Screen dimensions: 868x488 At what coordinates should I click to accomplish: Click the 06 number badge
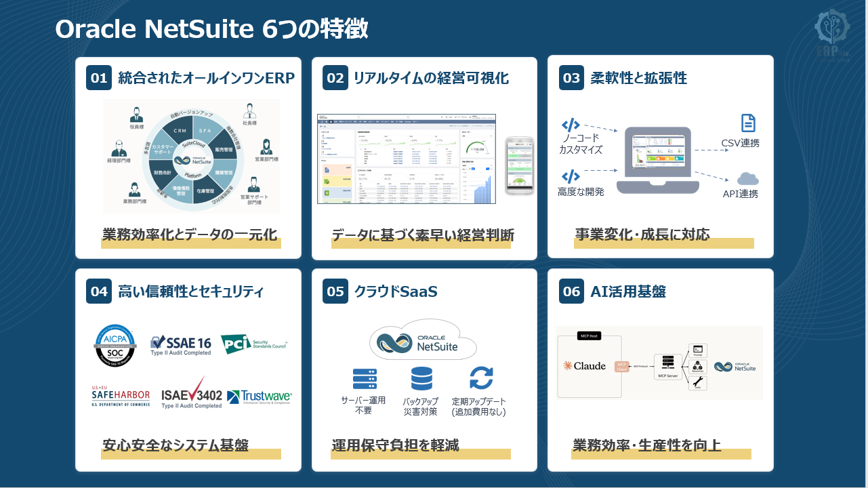tap(572, 291)
